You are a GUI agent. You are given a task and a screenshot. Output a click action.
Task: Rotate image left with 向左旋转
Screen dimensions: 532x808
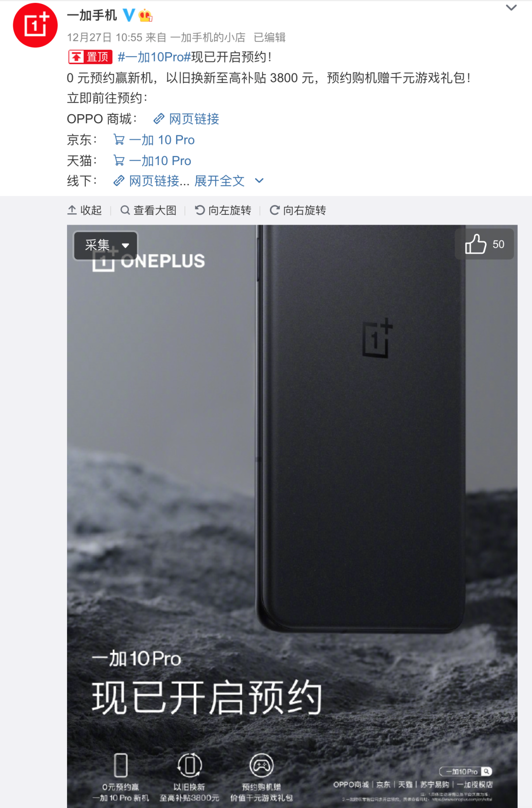[223, 210]
